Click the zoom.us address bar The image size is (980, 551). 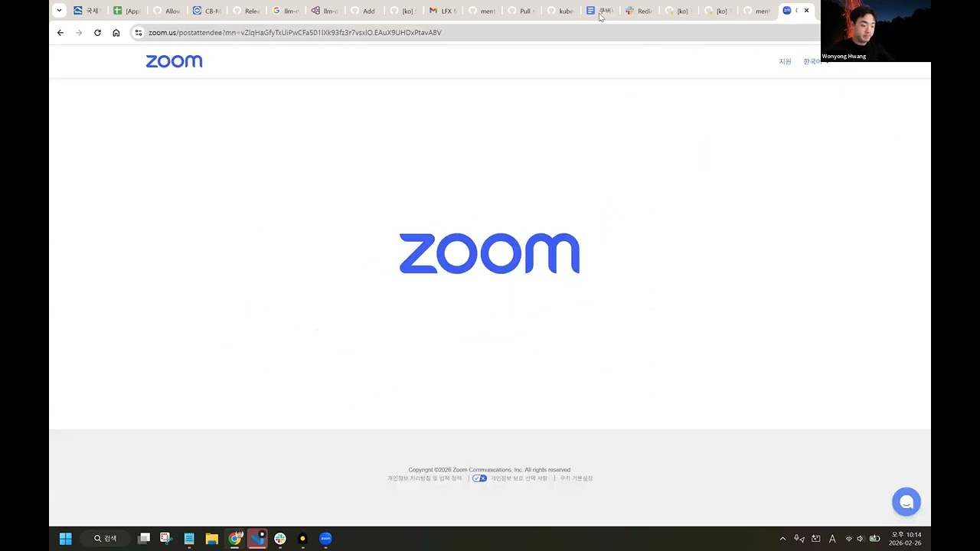[475, 33]
